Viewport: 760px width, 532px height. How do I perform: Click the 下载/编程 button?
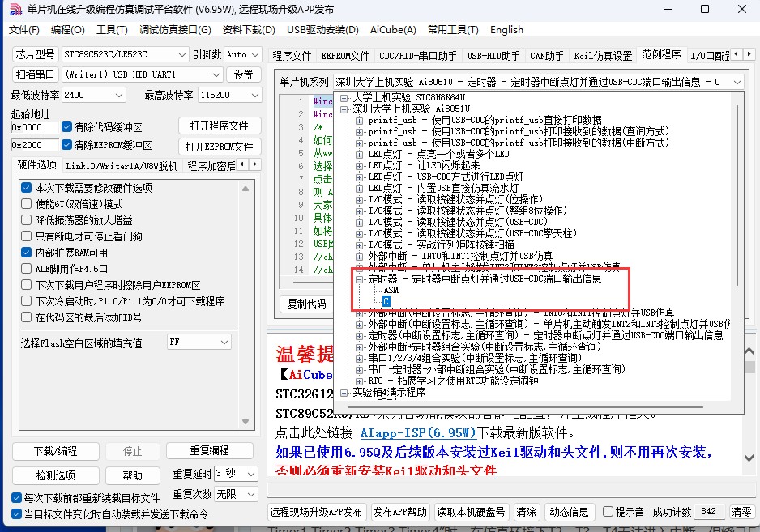click(56, 451)
